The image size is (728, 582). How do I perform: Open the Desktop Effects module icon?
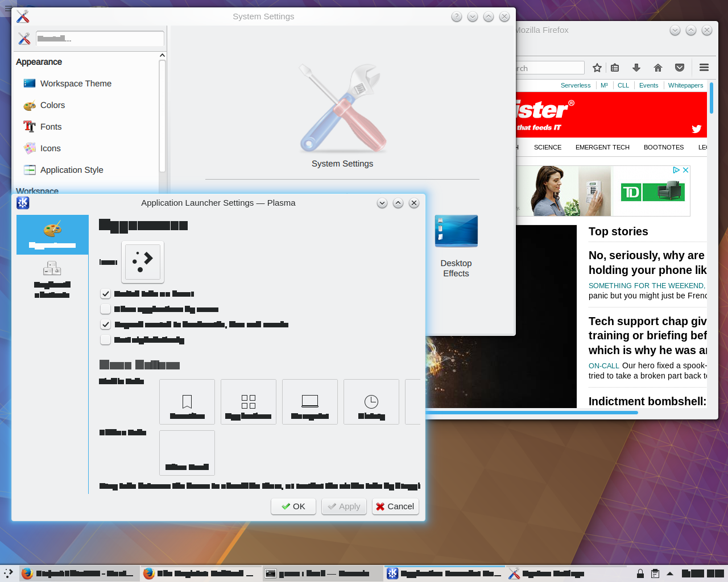[456, 246]
